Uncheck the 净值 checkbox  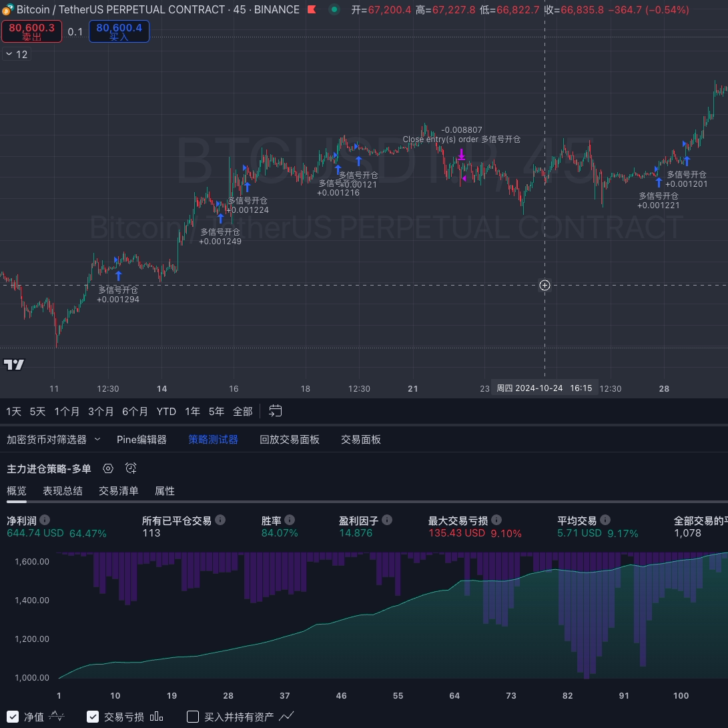tap(13, 717)
